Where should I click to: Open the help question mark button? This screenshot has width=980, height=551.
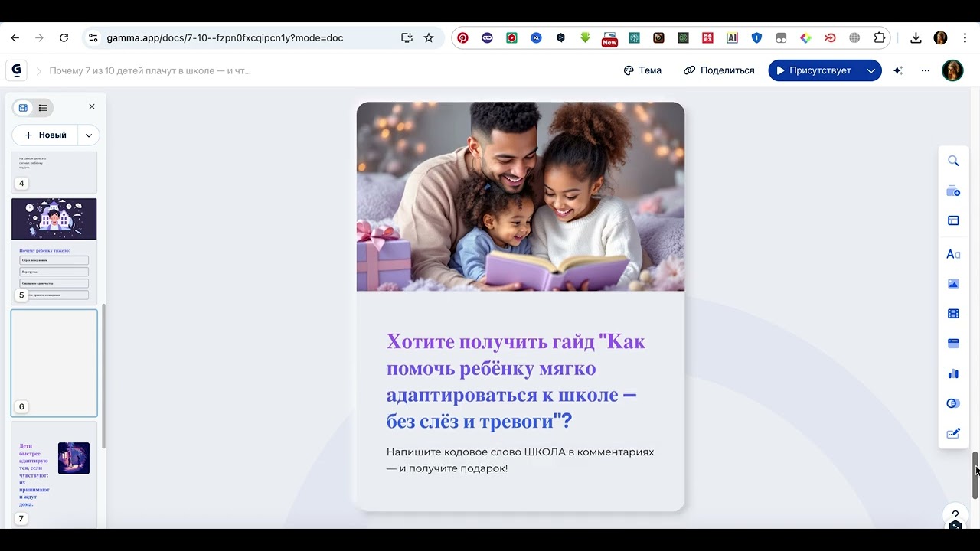(x=955, y=515)
